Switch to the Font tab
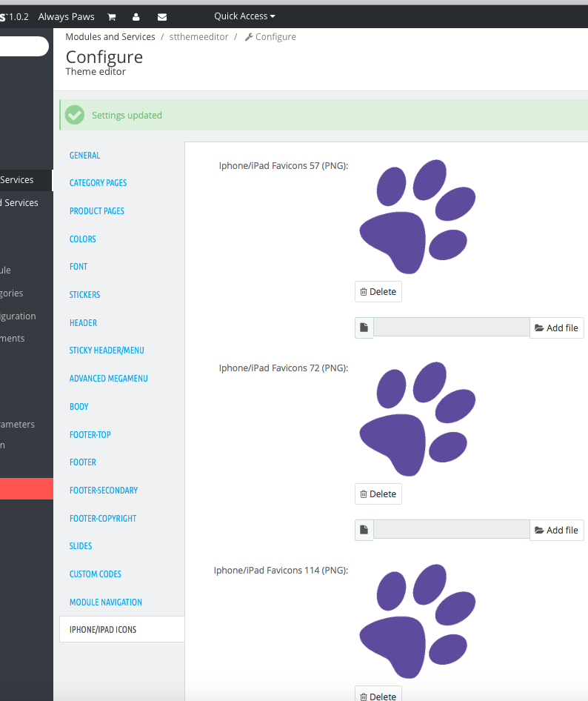 click(x=78, y=267)
